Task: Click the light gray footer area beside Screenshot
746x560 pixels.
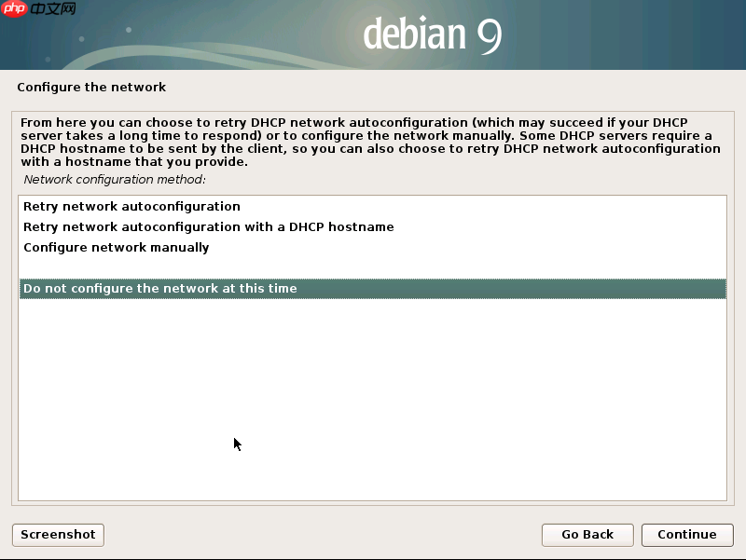Action: pyautogui.click(x=280, y=534)
